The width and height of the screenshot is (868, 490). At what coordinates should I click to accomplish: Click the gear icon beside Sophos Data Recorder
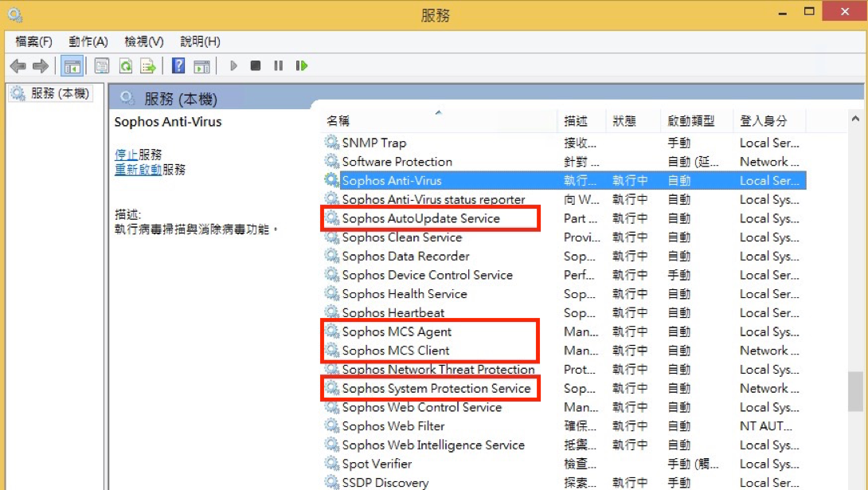click(x=331, y=256)
